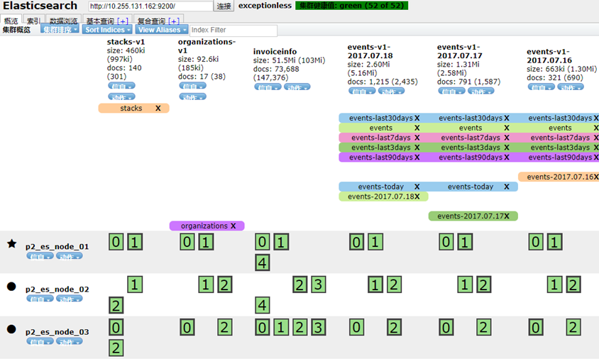The image size is (599, 364).
Task: Expand the View Aliases dropdown
Action: point(162,31)
